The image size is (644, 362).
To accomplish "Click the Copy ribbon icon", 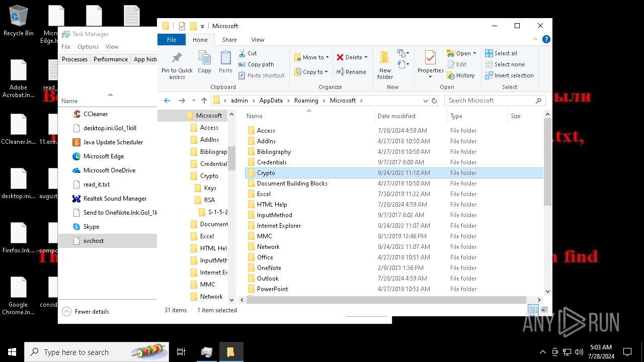I will [x=204, y=58].
